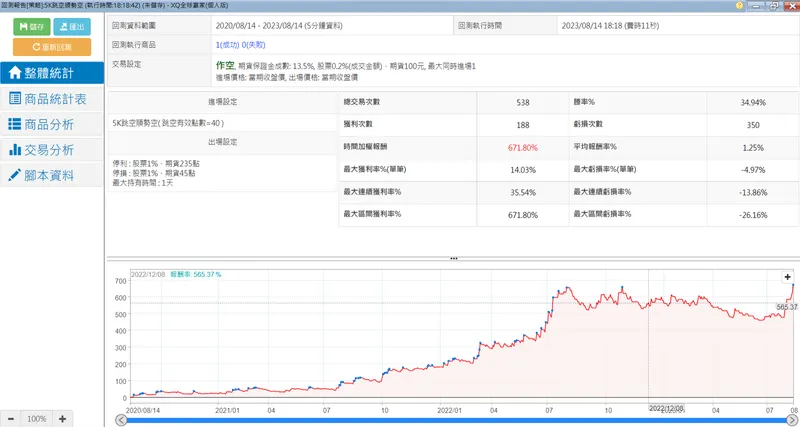Click the three-dot panel splitter handle
Screen dimensions: 800x427
coord(454,259)
